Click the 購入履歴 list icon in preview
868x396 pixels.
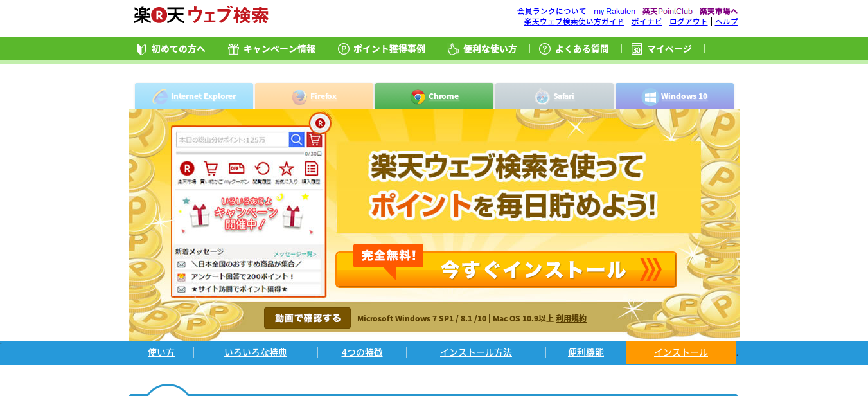point(312,168)
